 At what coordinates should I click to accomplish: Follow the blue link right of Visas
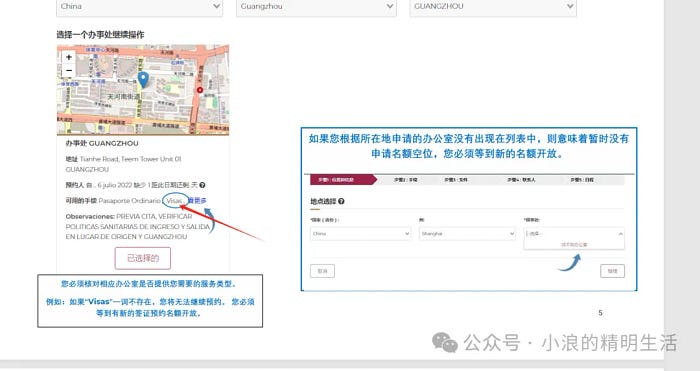(x=197, y=201)
